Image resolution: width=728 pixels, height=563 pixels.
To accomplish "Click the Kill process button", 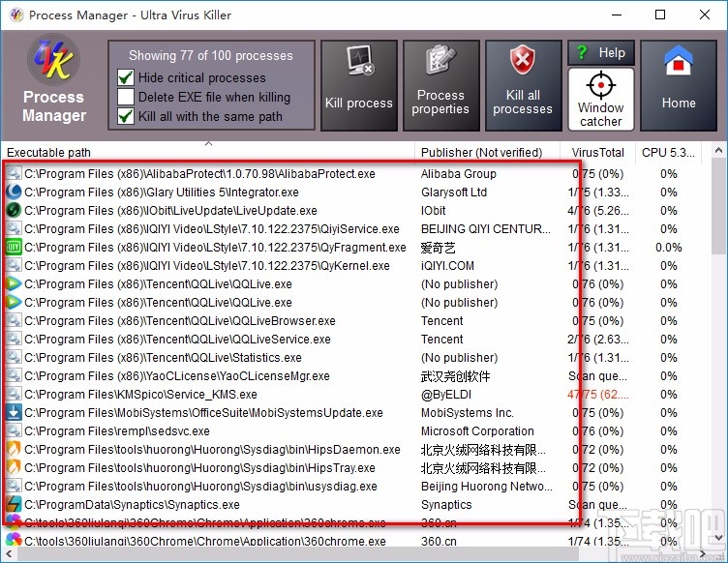I will pyautogui.click(x=359, y=85).
